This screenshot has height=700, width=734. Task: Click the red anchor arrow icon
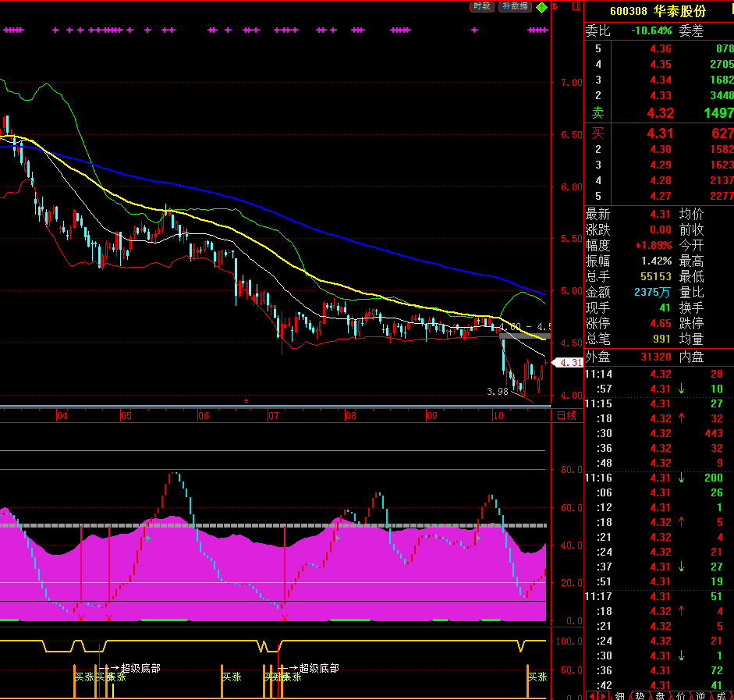(x=555, y=6)
